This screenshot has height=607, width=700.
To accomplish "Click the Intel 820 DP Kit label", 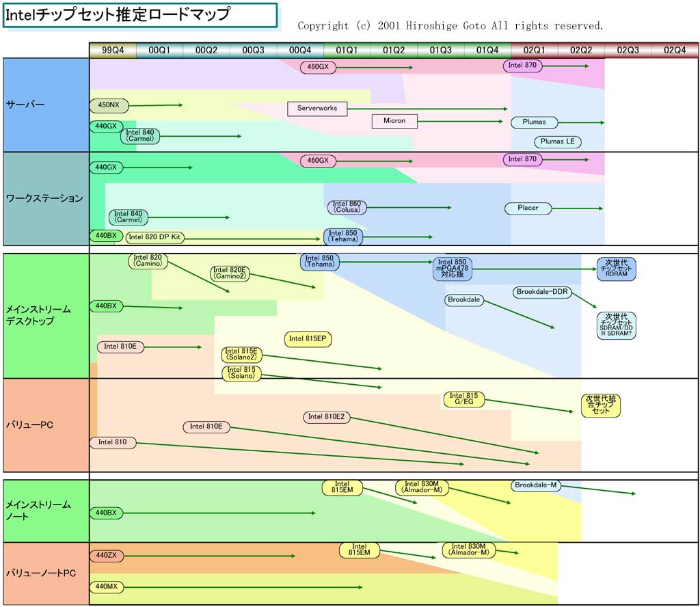I will (155, 238).
